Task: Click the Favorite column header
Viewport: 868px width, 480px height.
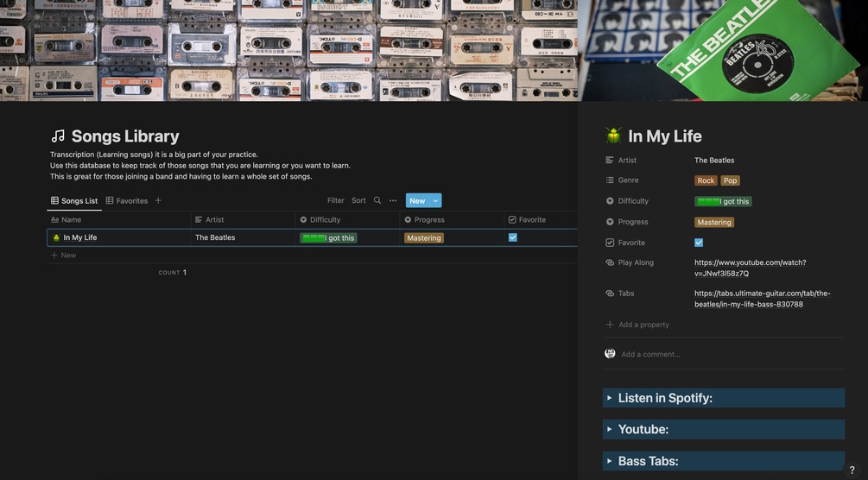Action: 541,220
